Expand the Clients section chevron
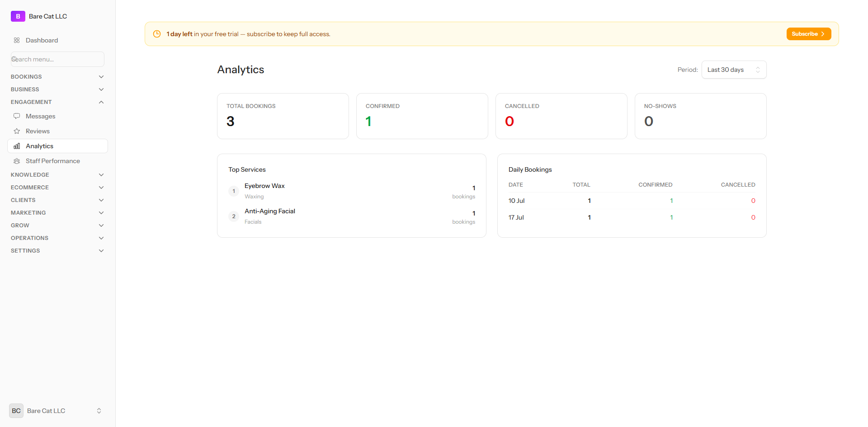The image size is (868, 427). (x=101, y=200)
